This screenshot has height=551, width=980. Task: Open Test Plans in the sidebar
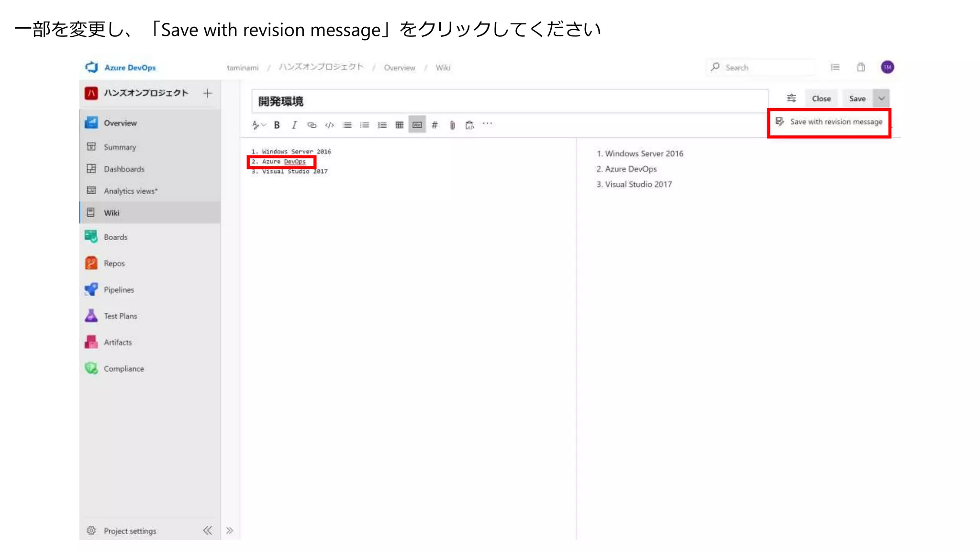coord(150,316)
